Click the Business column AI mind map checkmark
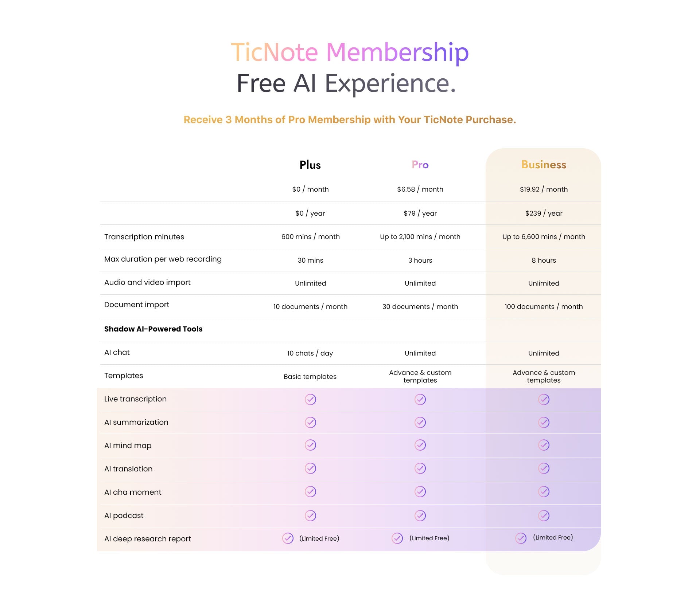Screen dimensions: 700x596 pyautogui.click(x=544, y=445)
